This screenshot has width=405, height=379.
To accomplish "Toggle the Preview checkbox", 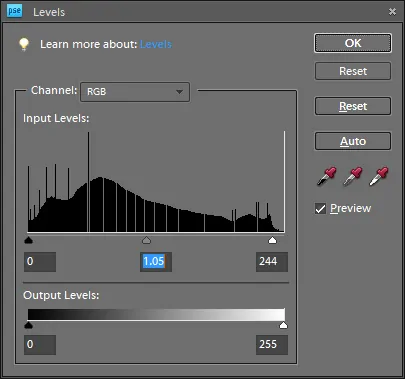I will click(320, 209).
